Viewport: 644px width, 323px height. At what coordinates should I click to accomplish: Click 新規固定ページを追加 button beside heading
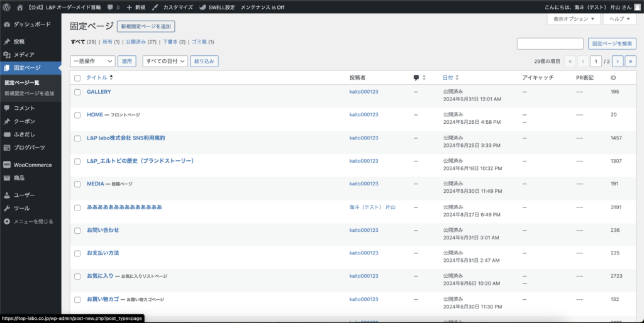[x=146, y=26]
